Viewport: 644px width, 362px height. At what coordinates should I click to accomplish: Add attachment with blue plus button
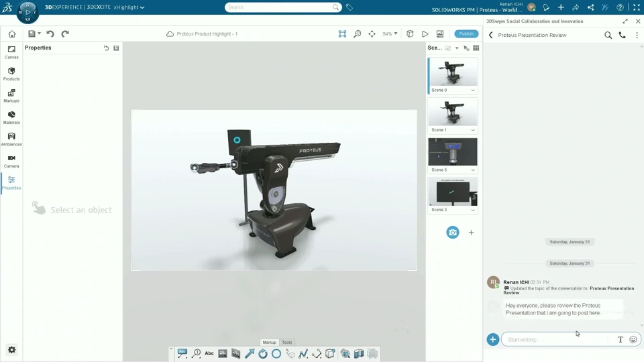[493, 339]
